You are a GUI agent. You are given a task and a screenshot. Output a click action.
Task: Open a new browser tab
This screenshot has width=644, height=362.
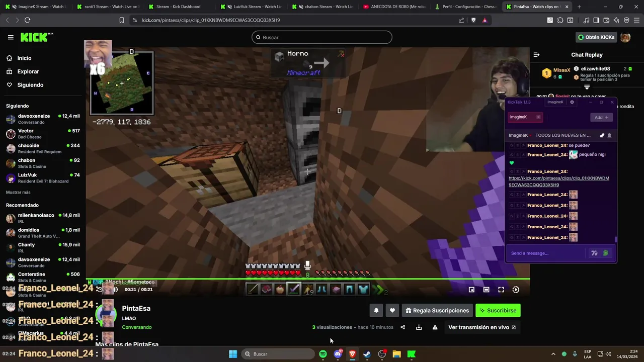pyautogui.click(x=579, y=7)
